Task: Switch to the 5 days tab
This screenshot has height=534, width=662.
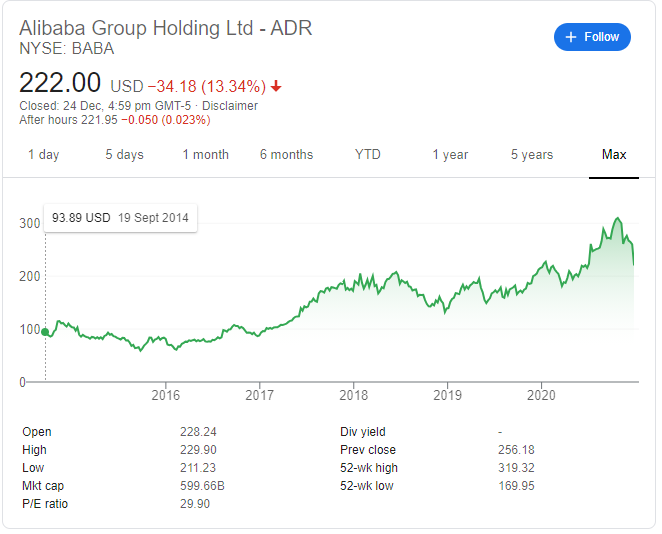Action: [125, 155]
